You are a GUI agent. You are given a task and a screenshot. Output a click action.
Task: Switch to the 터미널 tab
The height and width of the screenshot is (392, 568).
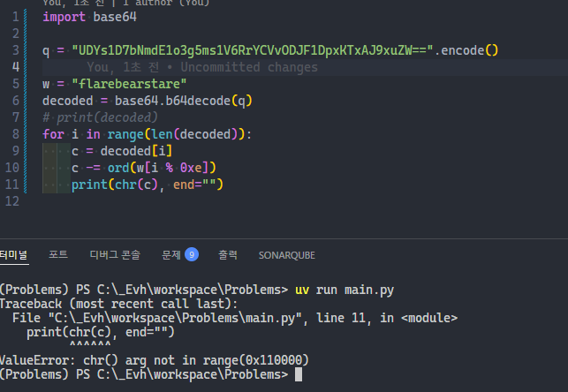tap(13, 255)
